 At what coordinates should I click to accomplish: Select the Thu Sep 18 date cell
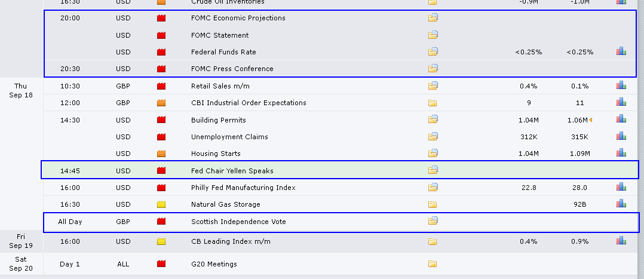tap(20, 91)
